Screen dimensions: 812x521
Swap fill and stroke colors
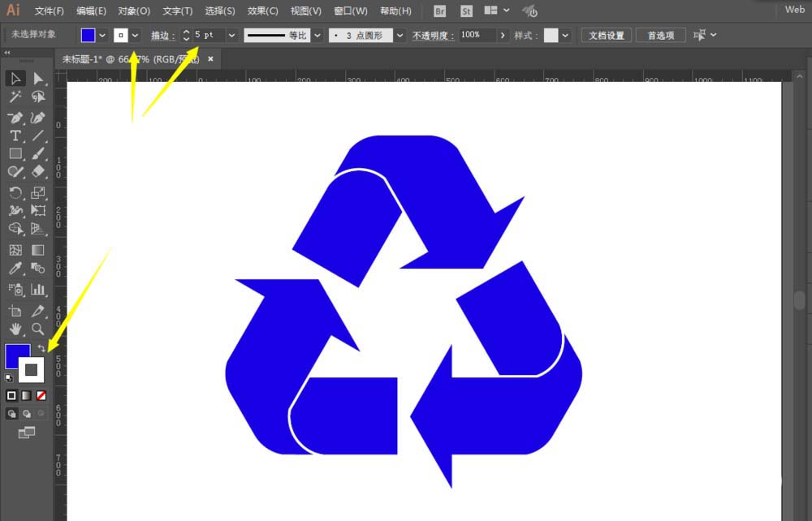pyautogui.click(x=41, y=349)
